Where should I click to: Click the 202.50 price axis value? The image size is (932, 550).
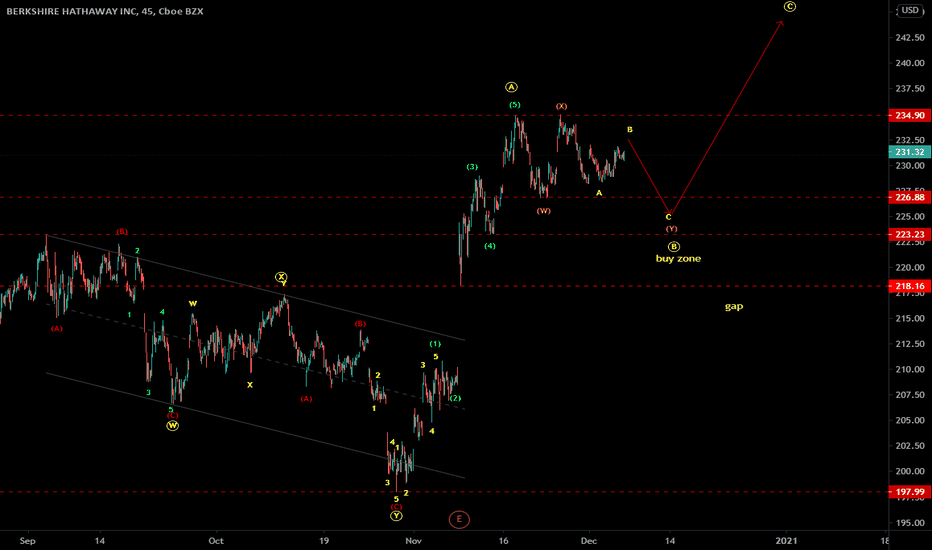pyautogui.click(x=910, y=446)
